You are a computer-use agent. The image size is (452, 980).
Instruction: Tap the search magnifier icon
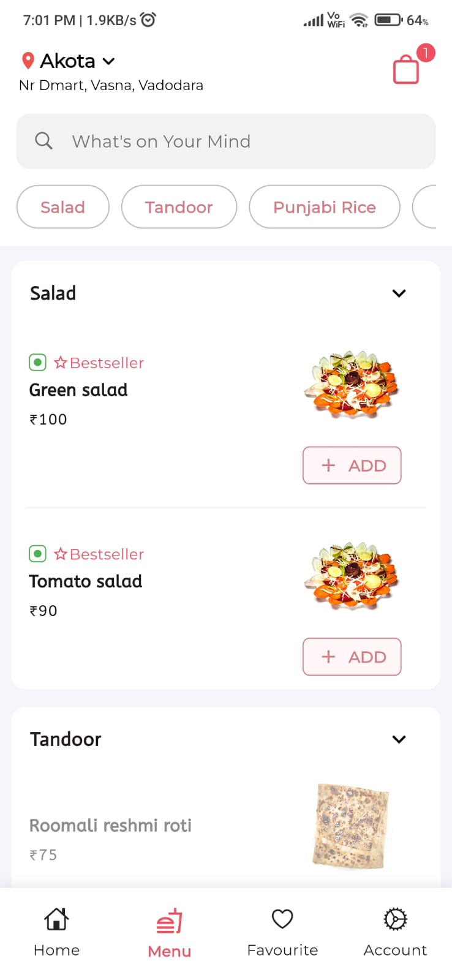[43, 141]
